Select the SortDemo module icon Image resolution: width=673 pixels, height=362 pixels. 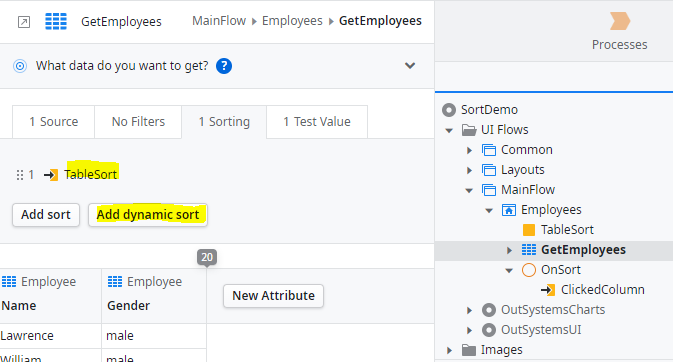[x=449, y=110]
